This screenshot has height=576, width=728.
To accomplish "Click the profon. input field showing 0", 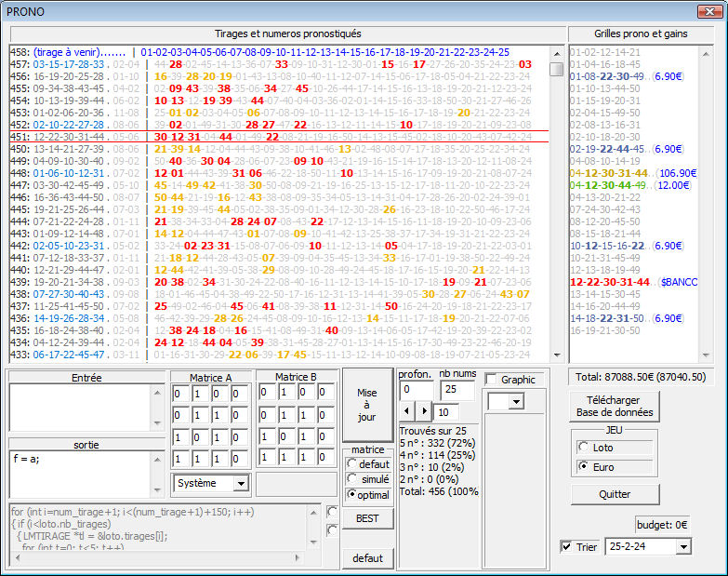I will (x=417, y=390).
